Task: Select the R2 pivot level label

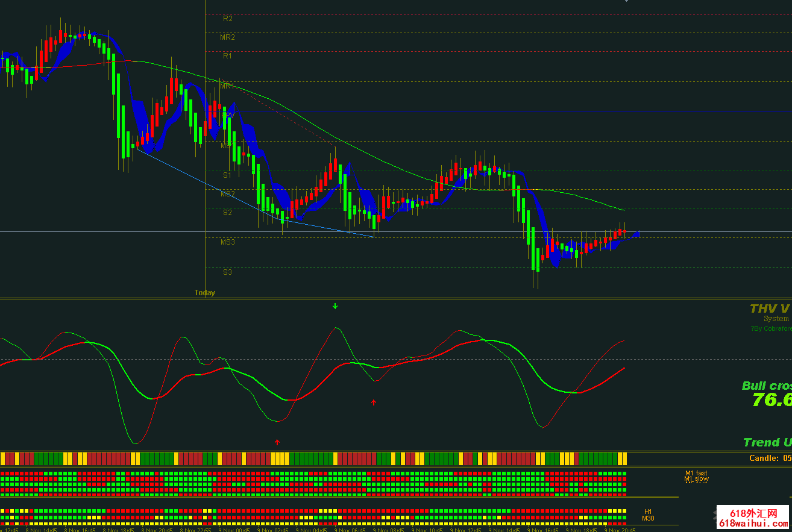Action: [x=227, y=19]
